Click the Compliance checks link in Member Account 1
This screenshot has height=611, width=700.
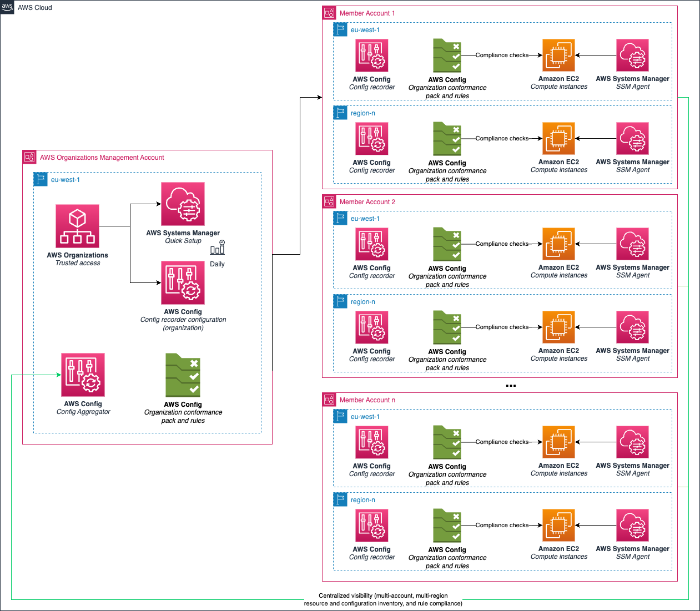(502, 55)
